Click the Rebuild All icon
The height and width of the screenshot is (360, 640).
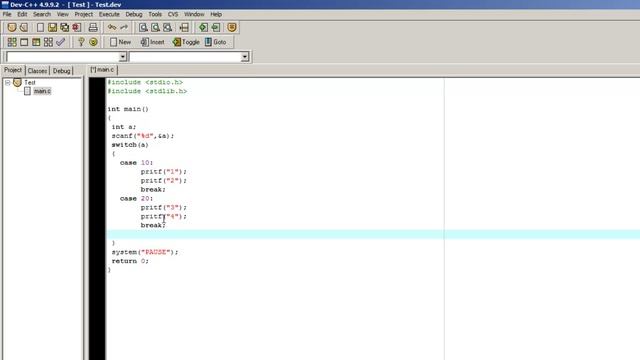click(49, 42)
